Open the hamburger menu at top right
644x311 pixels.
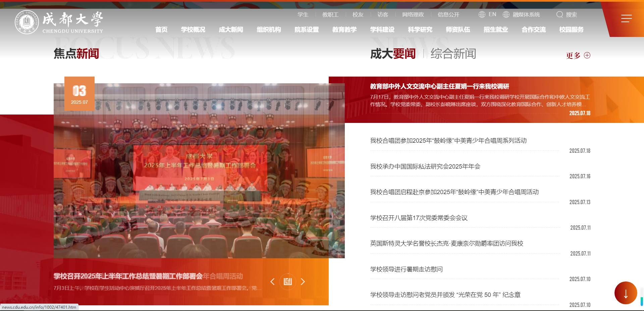(626, 19)
